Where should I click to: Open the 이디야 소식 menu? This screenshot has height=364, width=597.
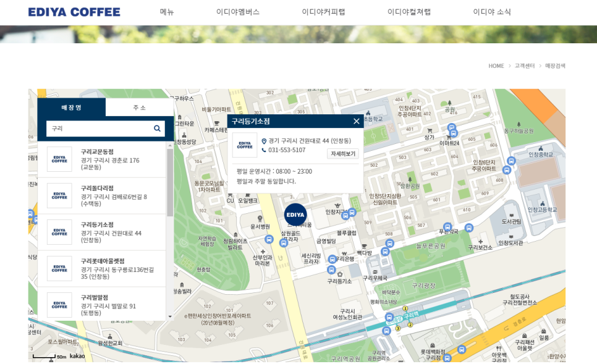coord(492,12)
